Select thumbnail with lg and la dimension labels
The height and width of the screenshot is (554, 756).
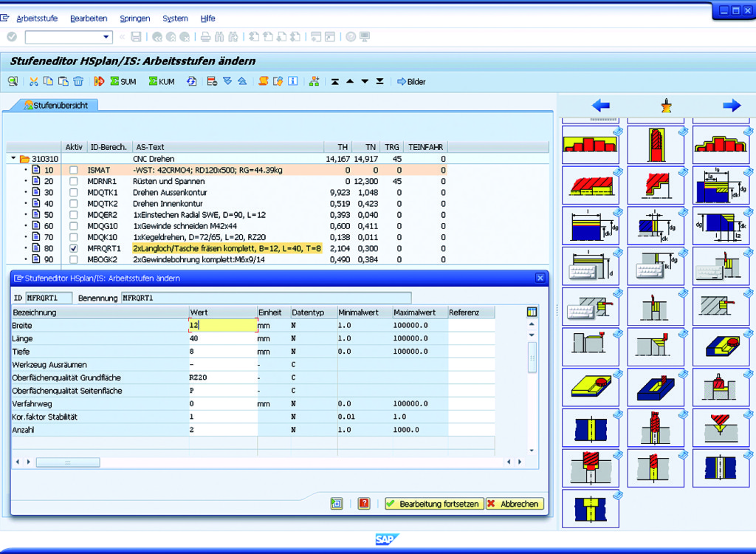[721, 185]
